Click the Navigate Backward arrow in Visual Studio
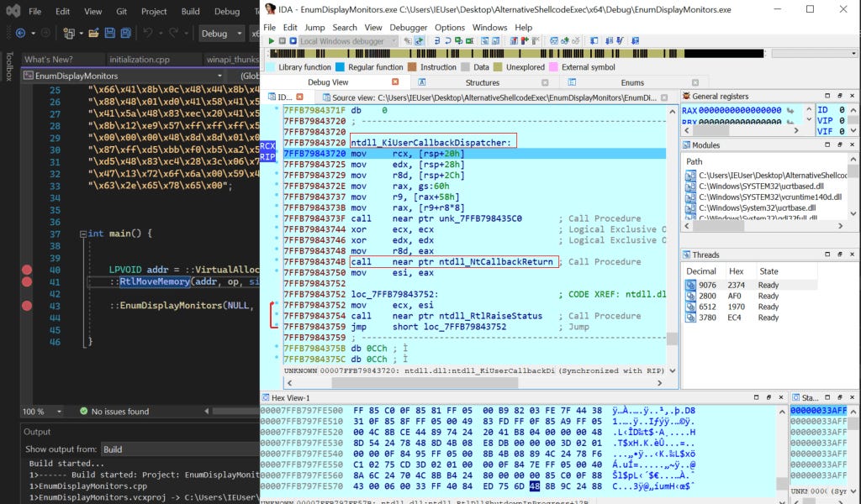Viewport: 861px width, 504px height. [x=20, y=34]
